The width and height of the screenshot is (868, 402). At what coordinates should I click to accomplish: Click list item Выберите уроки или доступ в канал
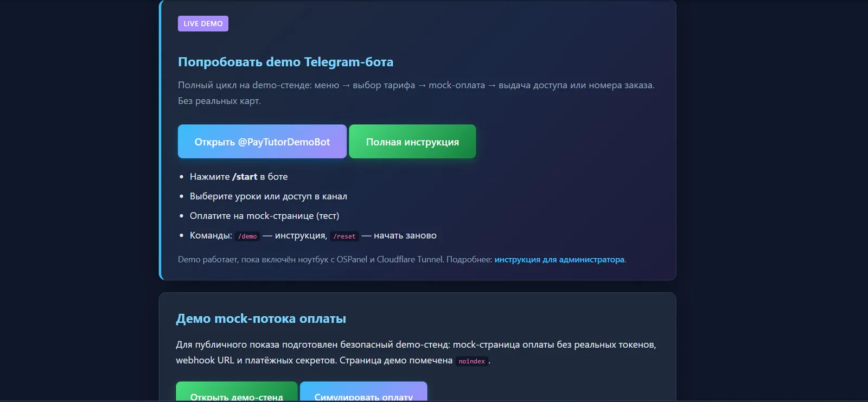[x=269, y=196]
